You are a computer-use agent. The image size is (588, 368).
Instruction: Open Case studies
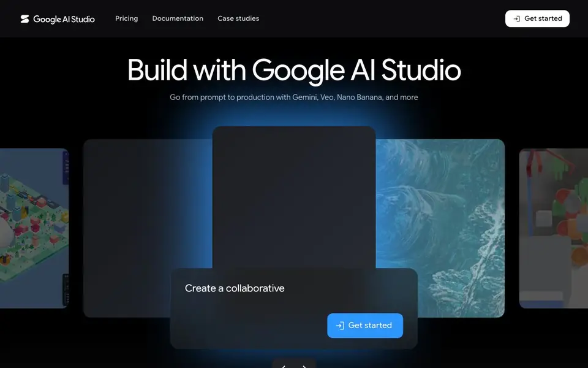pos(238,18)
